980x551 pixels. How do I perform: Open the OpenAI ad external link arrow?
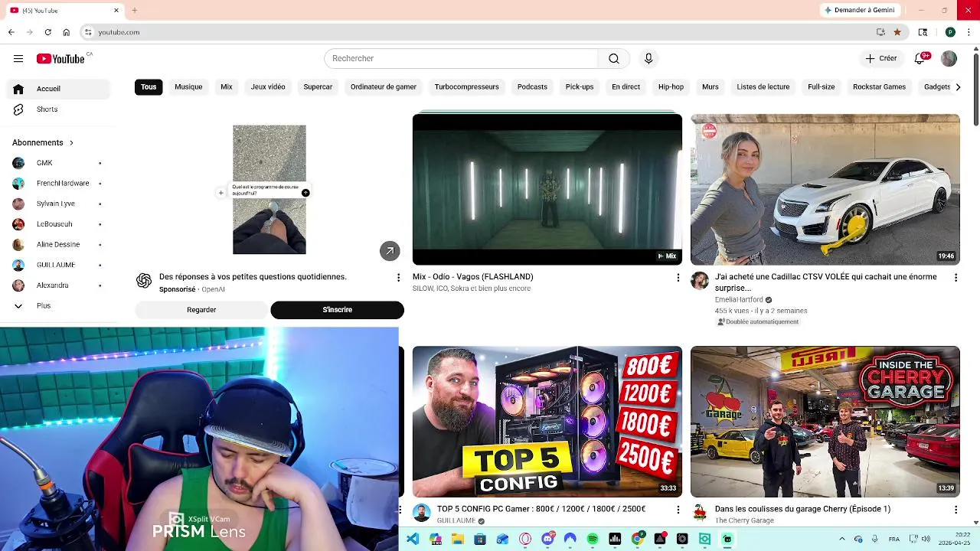(390, 251)
